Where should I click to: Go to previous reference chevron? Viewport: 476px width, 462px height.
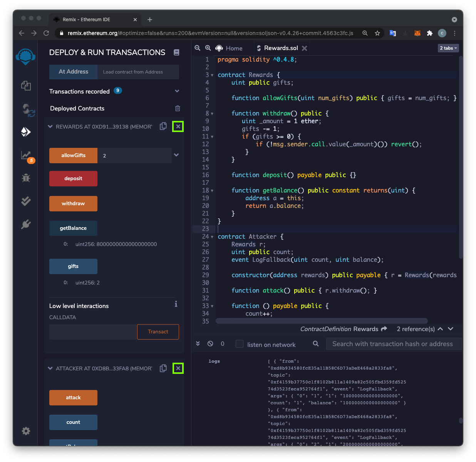(x=440, y=329)
